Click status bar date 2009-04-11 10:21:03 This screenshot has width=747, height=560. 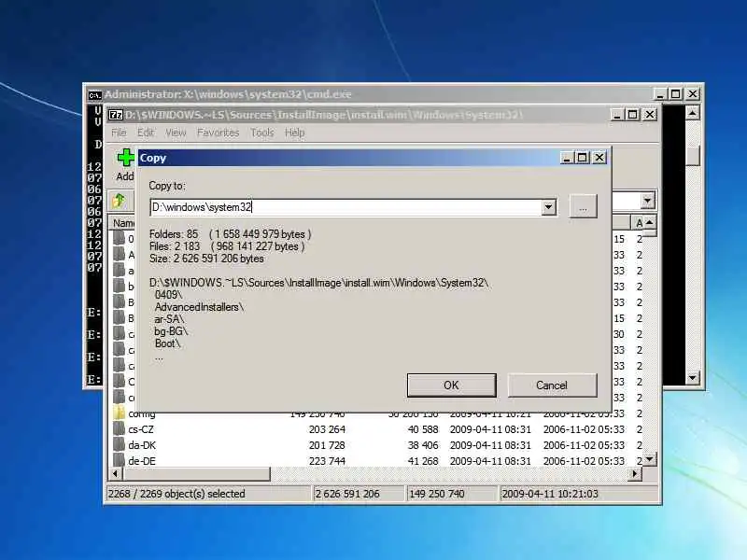tap(550, 494)
